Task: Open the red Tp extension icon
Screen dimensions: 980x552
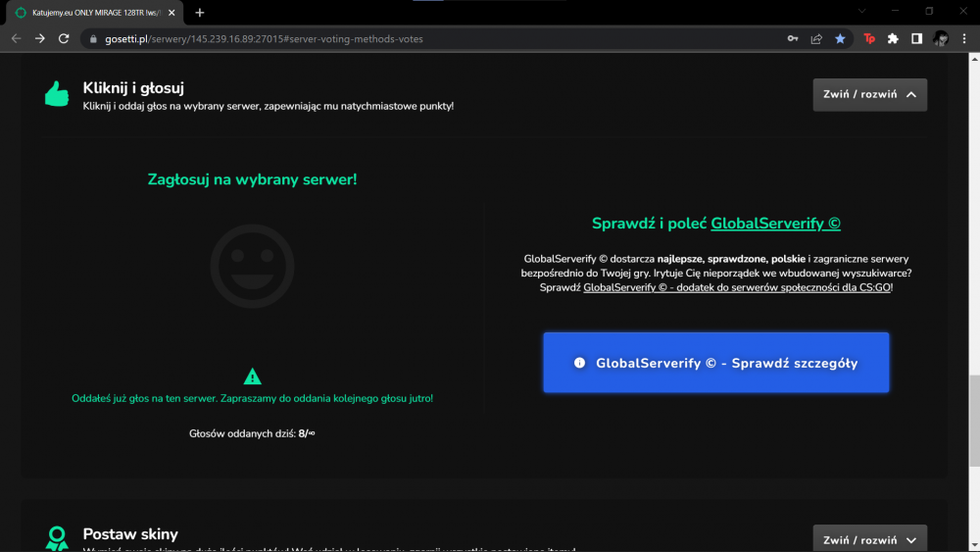Action: 869,39
